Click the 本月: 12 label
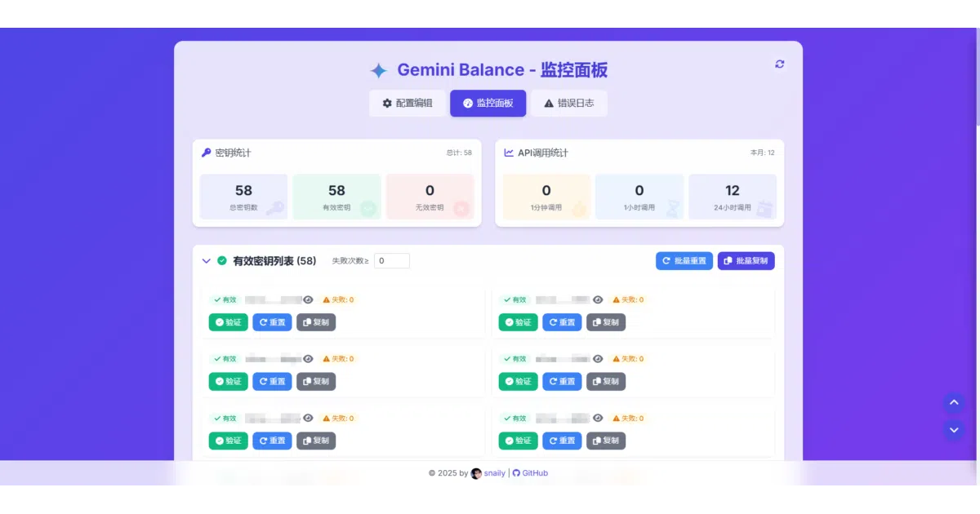This screenshot has width=980, height=514. [763, 153]
